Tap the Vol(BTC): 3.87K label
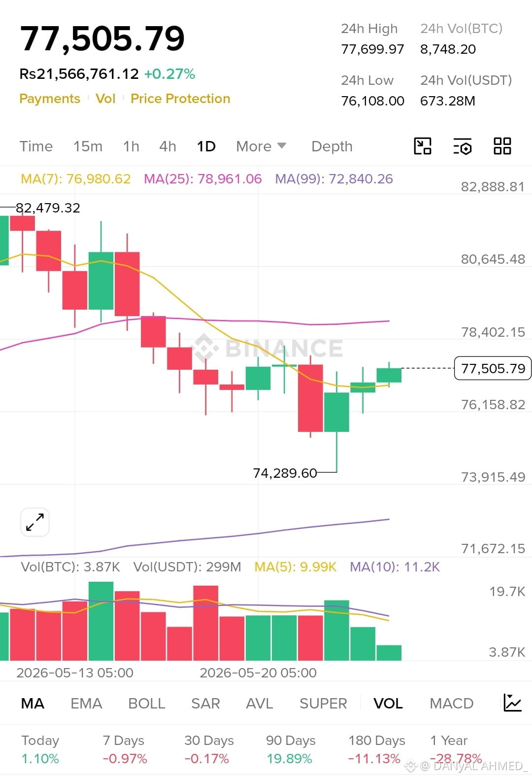Viewport: 532px width, 778px height. point(70,567)
